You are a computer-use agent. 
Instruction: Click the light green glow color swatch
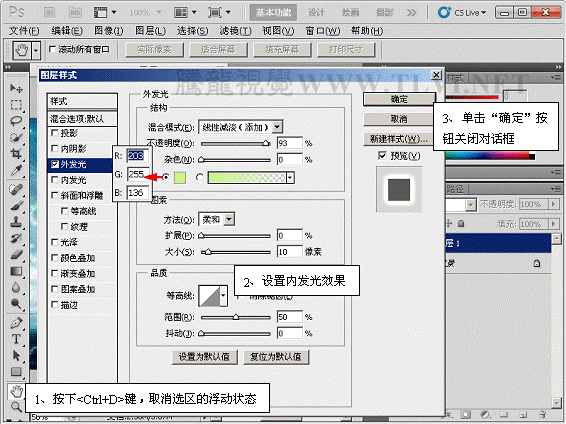coord(180,178)
